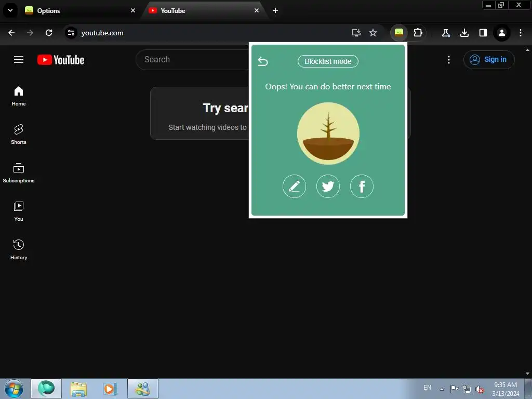Launch Windows Media Player from taskbar
This screenshot has height=399, width=532.
[x=110, y=389]
